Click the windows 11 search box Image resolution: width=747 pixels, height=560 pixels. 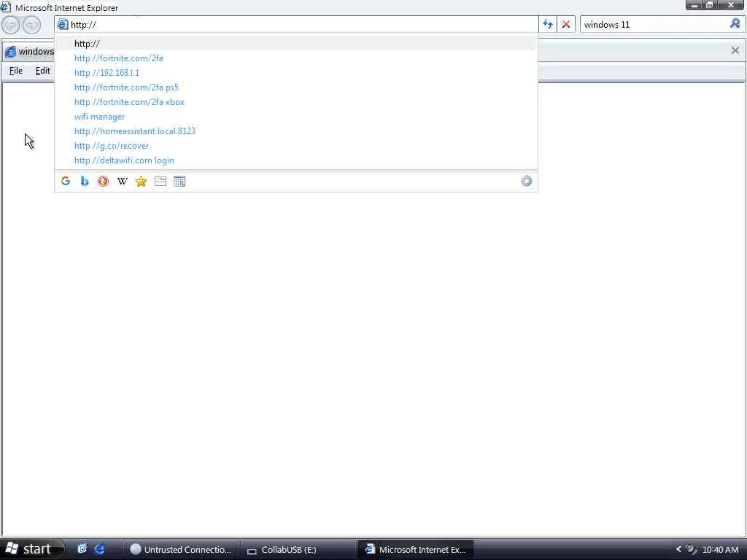pos(654,24)
